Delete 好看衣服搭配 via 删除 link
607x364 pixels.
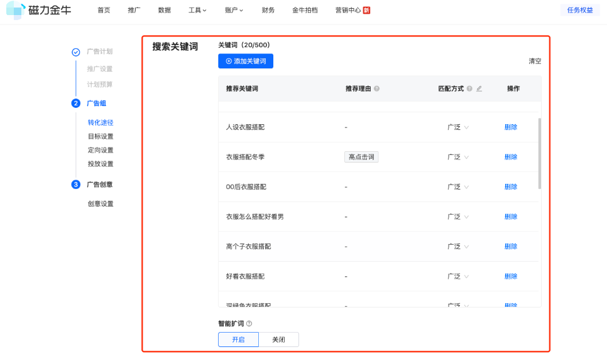(511, 276)
